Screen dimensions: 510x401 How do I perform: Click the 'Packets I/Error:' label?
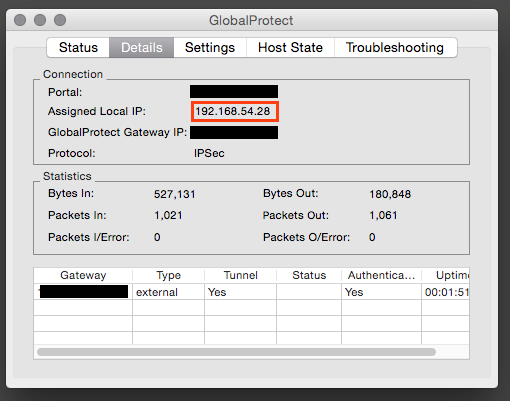click(89, 237)
